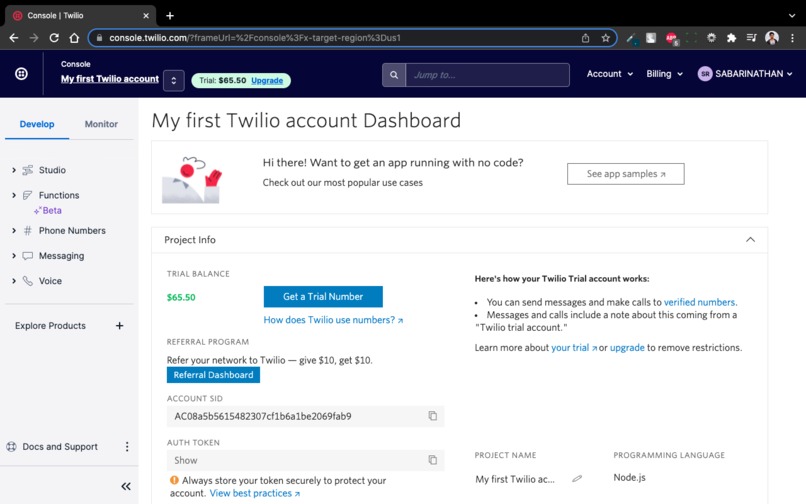The height and width of the screenshot is (504, 806).
Task: Open Chrome three-dot menu
Action: [793, 38]
